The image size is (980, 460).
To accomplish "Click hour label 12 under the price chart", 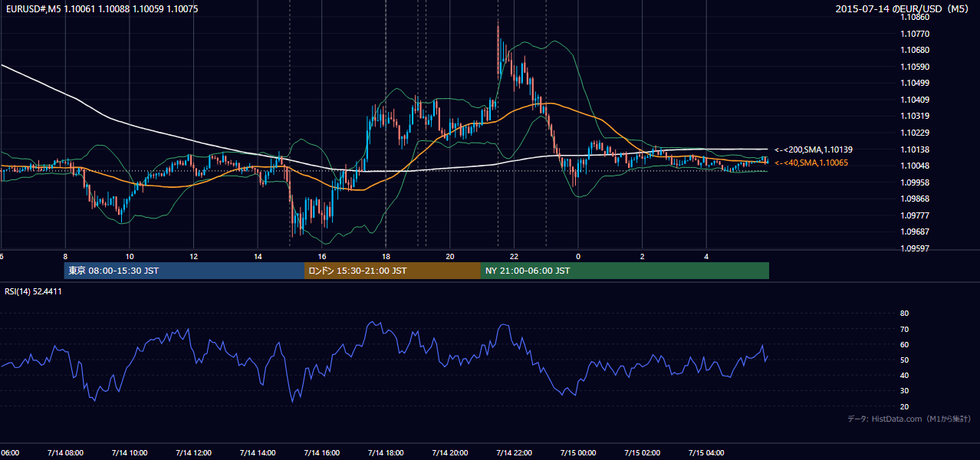I will pyautogui.click(x=193, y=257).
